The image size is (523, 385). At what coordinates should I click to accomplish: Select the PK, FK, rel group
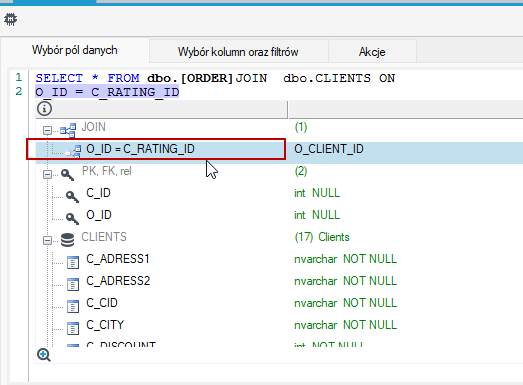[x=107, y=171]
